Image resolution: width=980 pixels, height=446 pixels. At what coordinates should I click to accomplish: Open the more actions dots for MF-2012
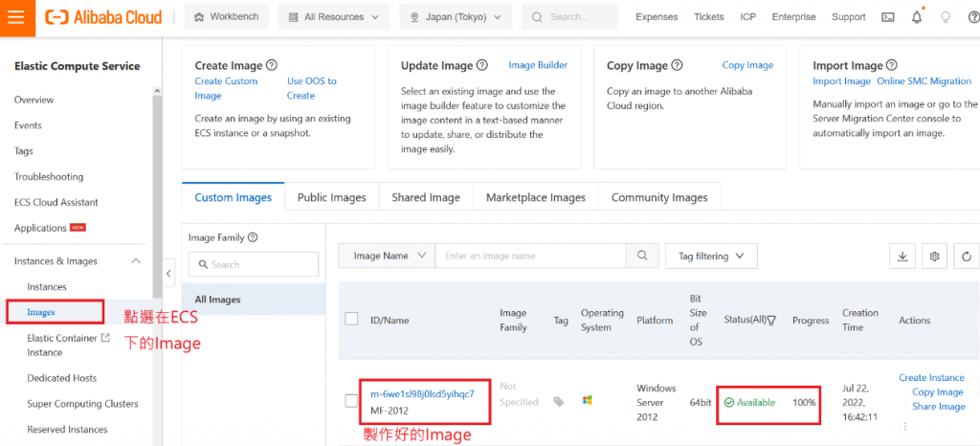pos(904,426)
